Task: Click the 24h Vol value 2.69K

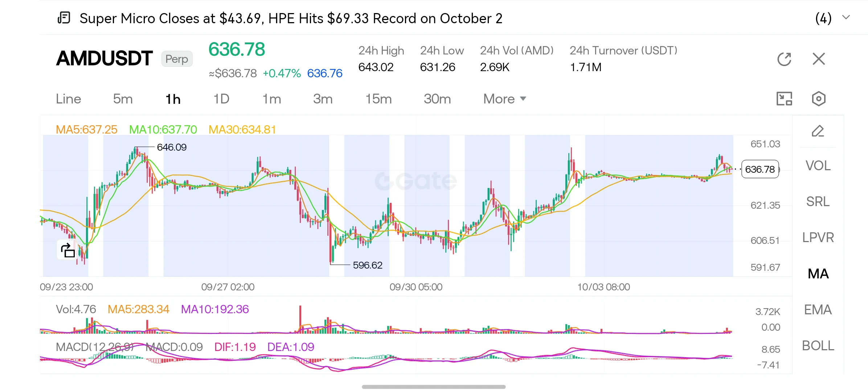Action: coord(495,67)
